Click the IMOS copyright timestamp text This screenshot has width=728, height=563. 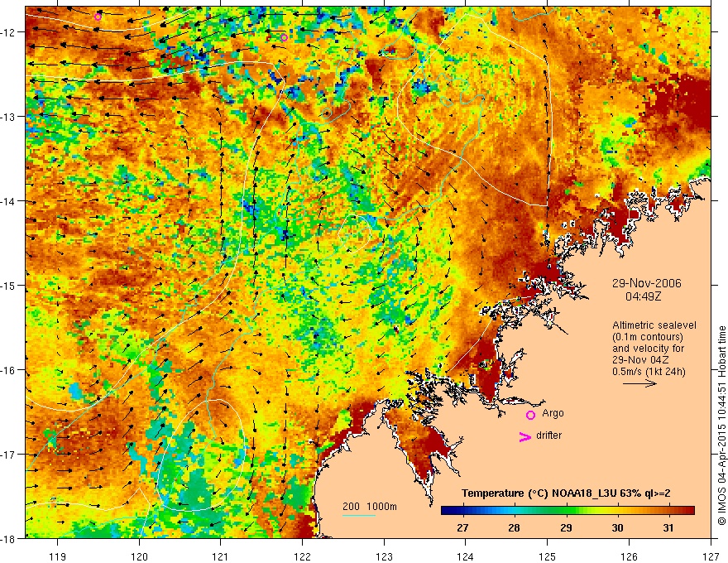[x=722, y=426]
